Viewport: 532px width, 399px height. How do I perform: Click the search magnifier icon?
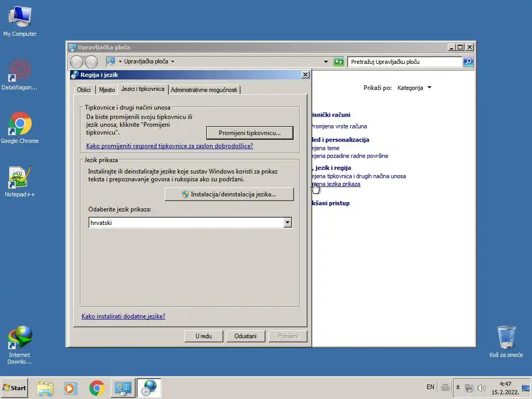coord(468,62)
